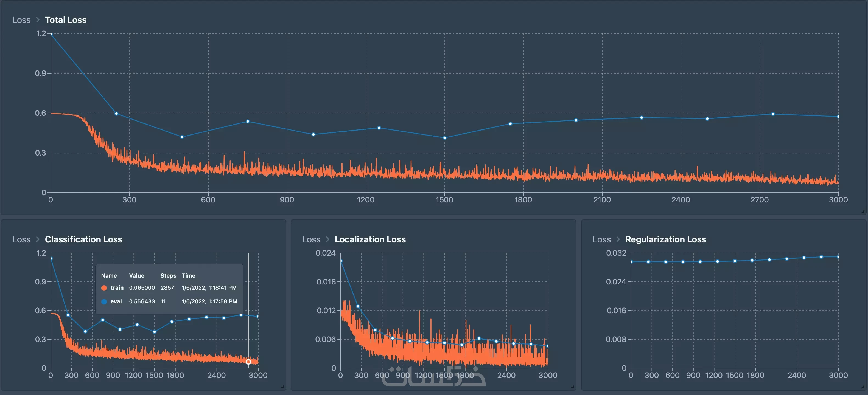Viewport: 868px width, 395px height.
Task: Open the Loss breadcrumb in Localization Loss panel
Action: 311,239
